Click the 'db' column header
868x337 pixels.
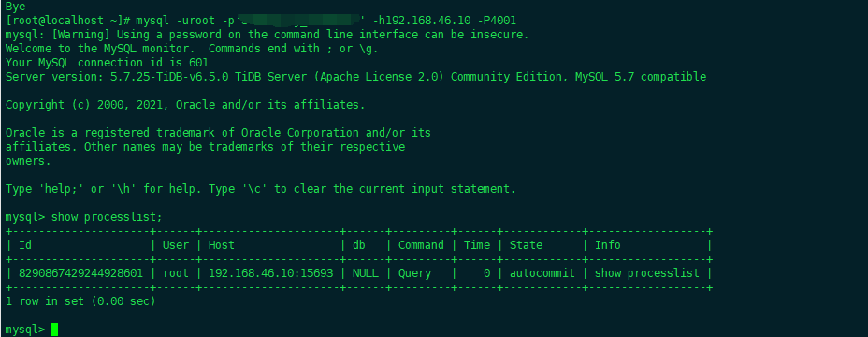tap(359, 245)
